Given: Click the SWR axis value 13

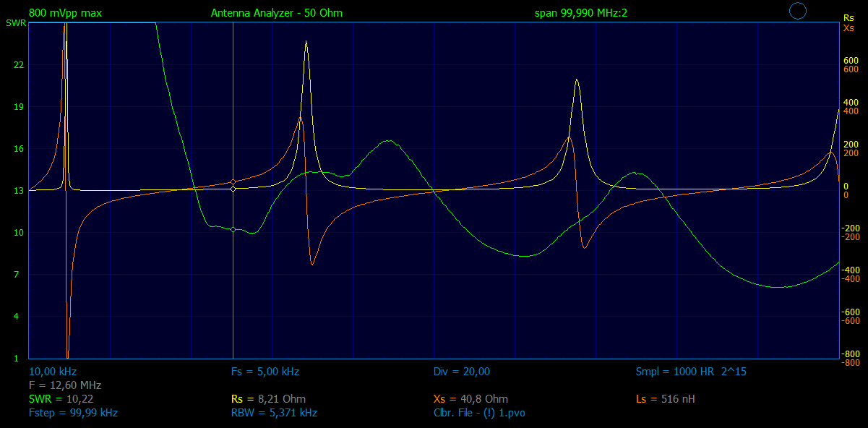Looking at the screenshot, I should 19,191.
